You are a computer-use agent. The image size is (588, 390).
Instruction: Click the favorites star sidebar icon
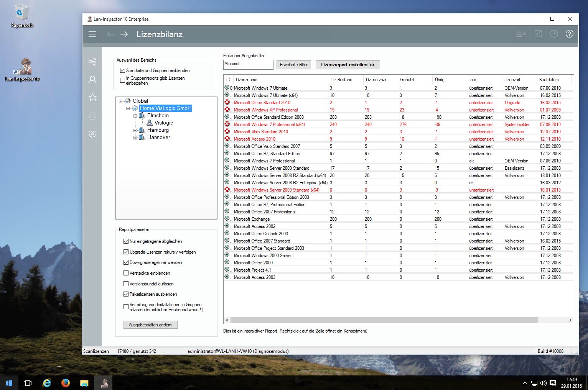pyautogui.click(x=92, y=98)
